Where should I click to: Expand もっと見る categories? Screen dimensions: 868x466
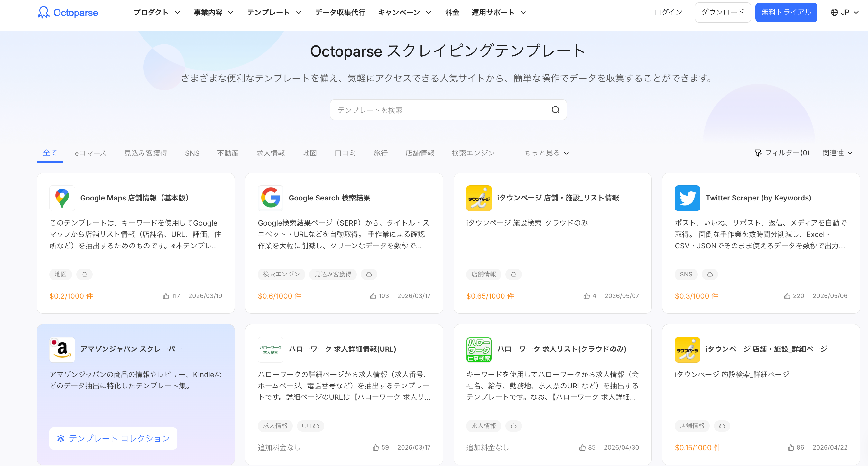[x=547, y=153]
